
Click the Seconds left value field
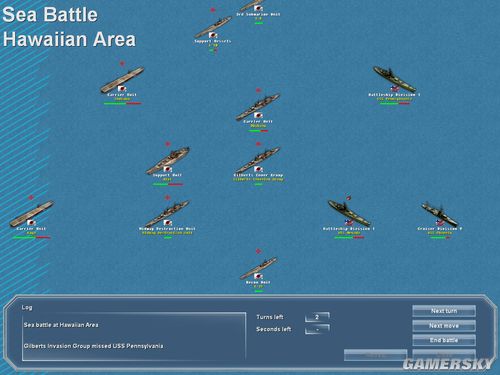click(317, 329)
